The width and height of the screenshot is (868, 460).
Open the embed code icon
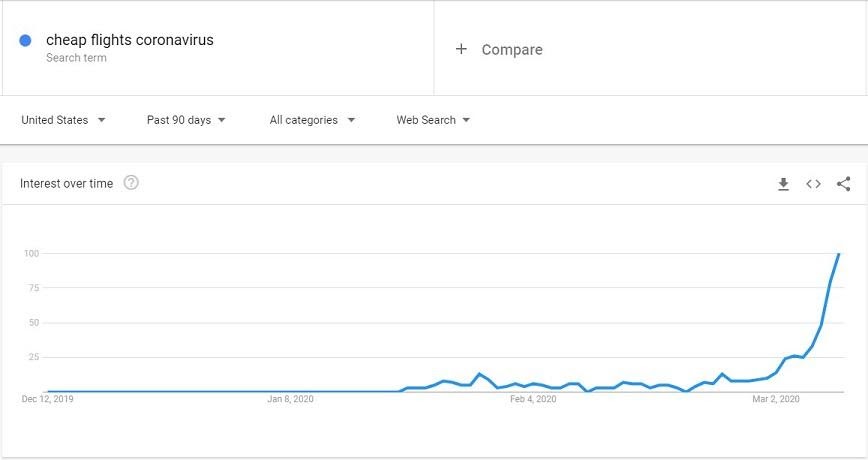coord(813,184)
